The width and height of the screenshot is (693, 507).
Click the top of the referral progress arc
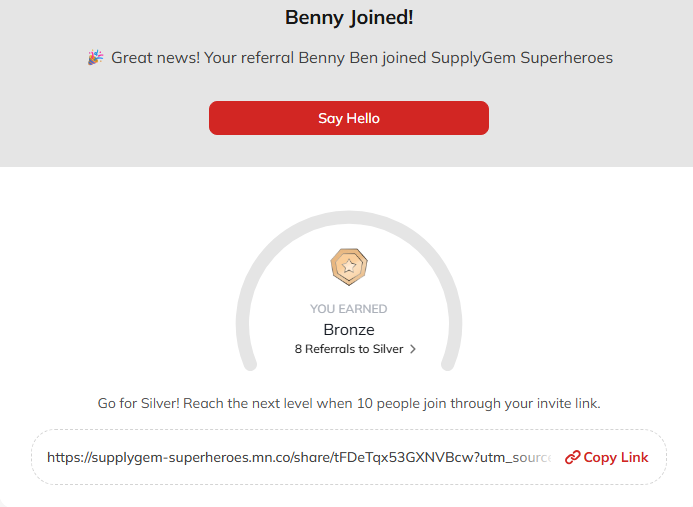click(349, 217)
